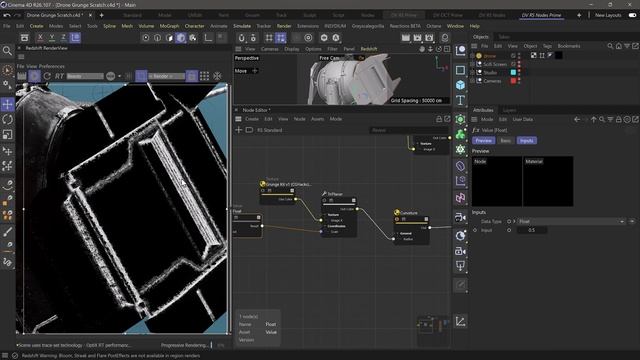Add a new document tab with plus
Viewport: 640px width, 360px height.
[x=101, y=15]
